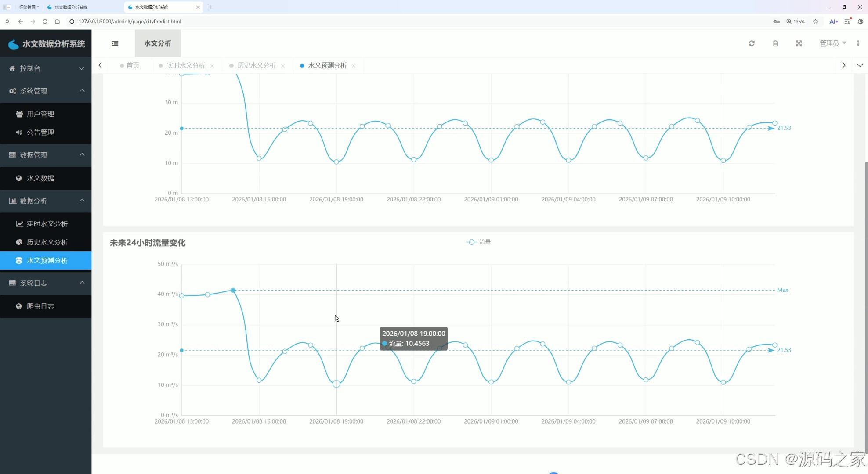Open 爬虫日志 in the sidebar

40,306
